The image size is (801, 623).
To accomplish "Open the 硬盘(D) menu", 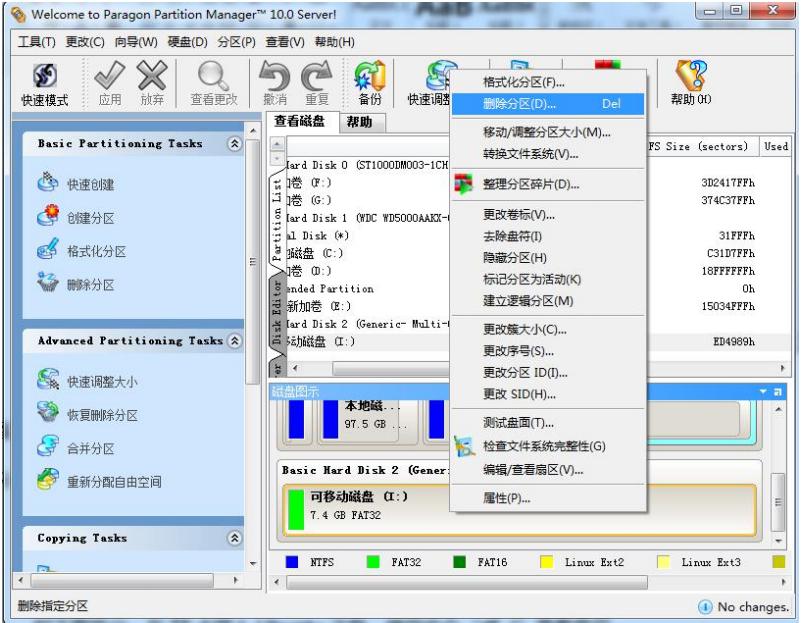I will [x=187, y=42].
